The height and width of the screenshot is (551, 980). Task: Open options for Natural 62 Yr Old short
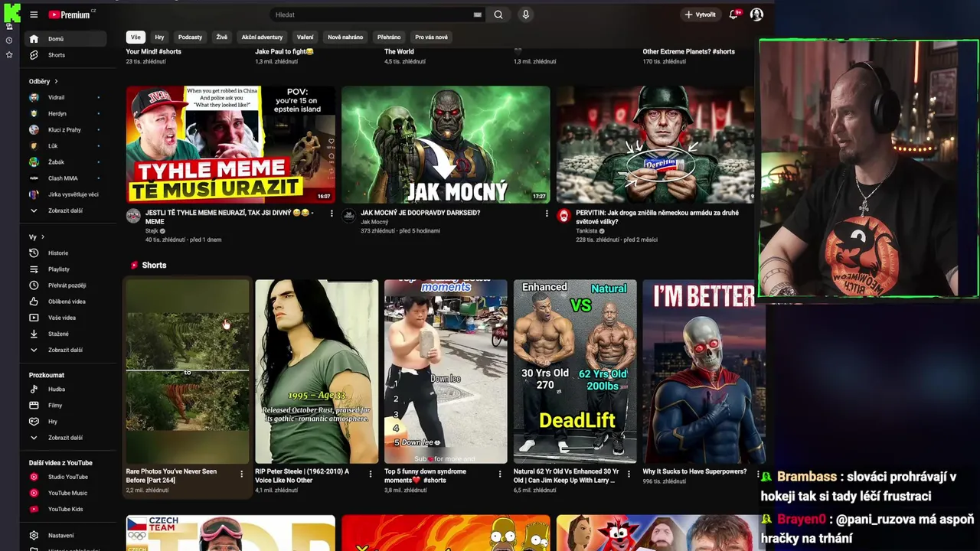[x=629, y=474]
